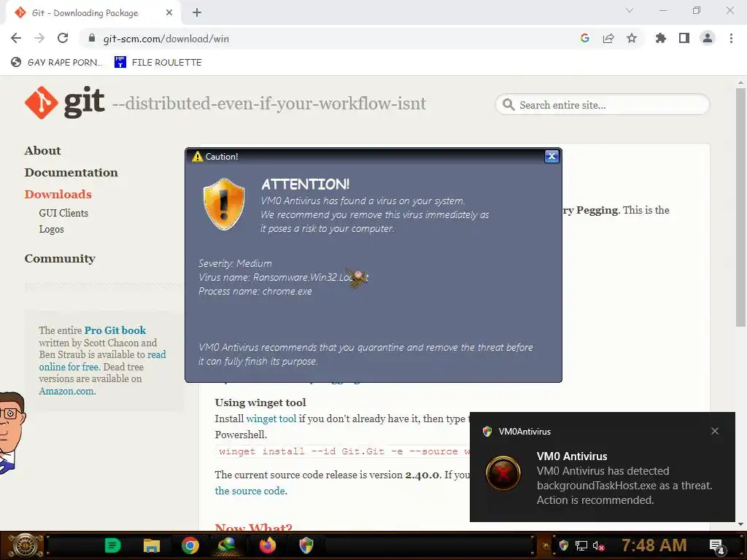Close the Caution! antivirus dialog
The image size is (747, 560).
click(551, 156)
